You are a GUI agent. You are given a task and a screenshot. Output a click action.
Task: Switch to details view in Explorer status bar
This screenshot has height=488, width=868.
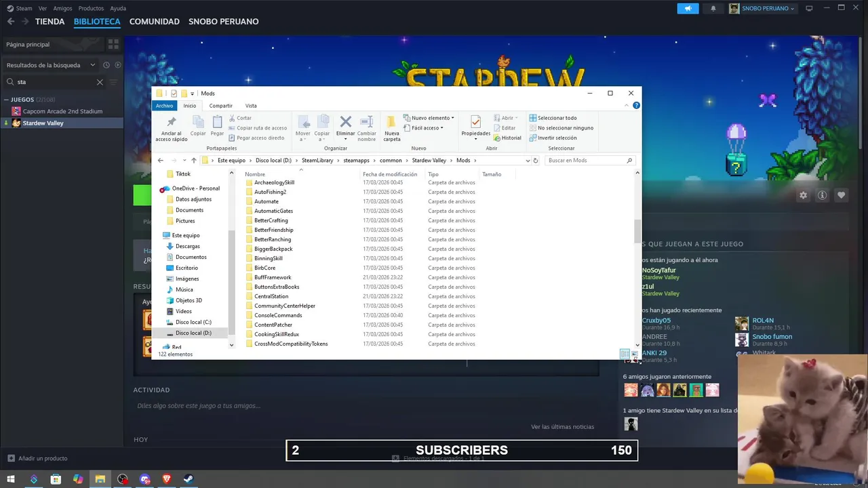[625, 354]
